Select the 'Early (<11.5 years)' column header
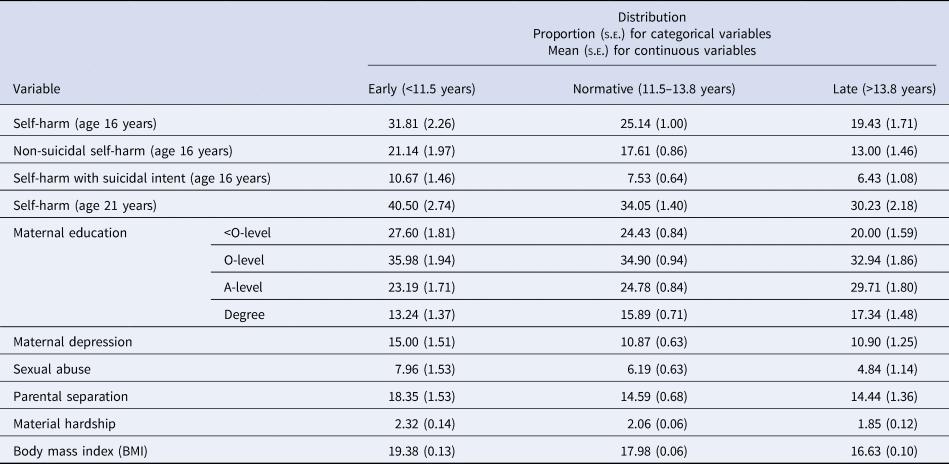This screenshot has width=949, height=464. tap(422, 89)
